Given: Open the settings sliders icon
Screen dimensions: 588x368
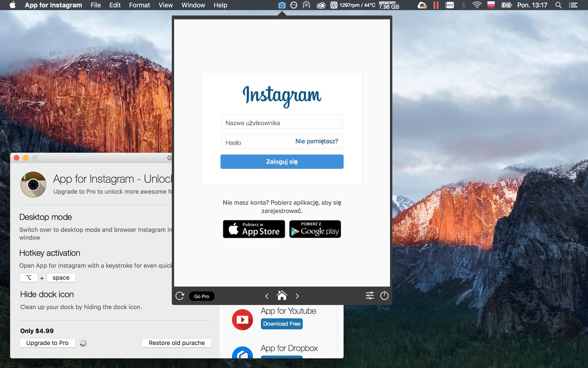Looking at the screenshot, I should tap(370, 295).
